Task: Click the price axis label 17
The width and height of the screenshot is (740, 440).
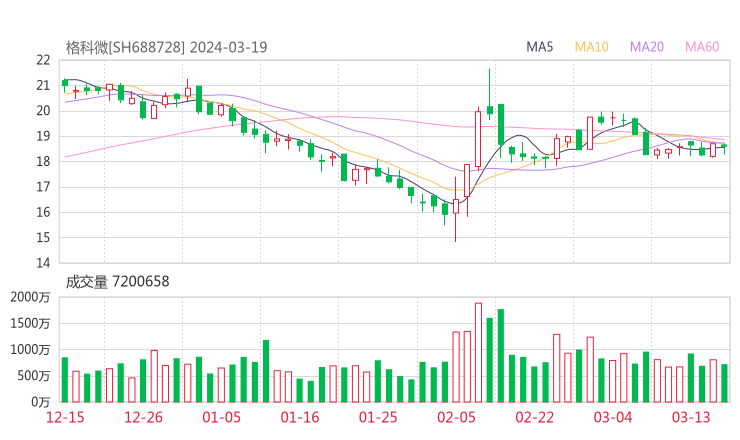Action: click(x=43, y=187)
